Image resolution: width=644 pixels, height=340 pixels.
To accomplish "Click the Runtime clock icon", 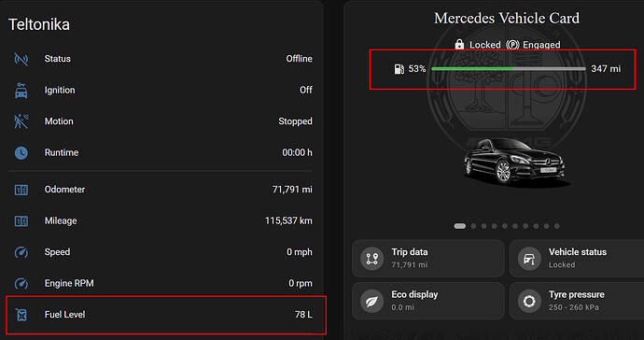I will (21, 153).
